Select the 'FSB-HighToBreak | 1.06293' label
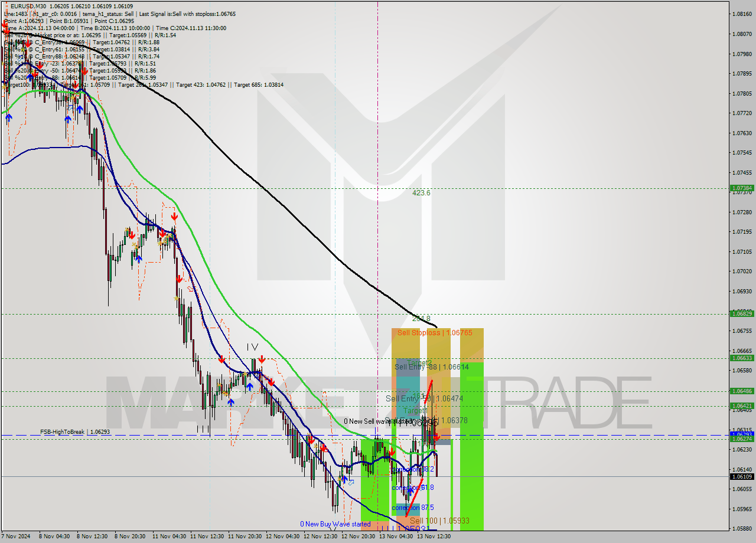 [x=75, y=432]
